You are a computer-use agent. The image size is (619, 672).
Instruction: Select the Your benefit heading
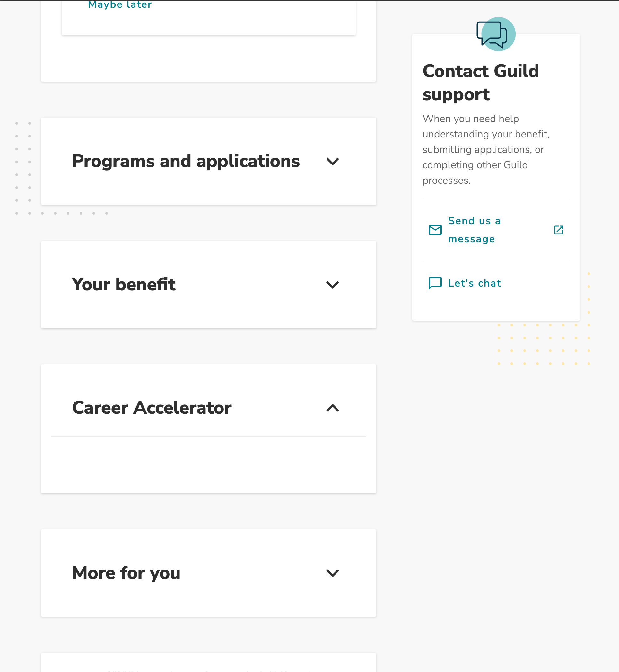click(124, 285)
